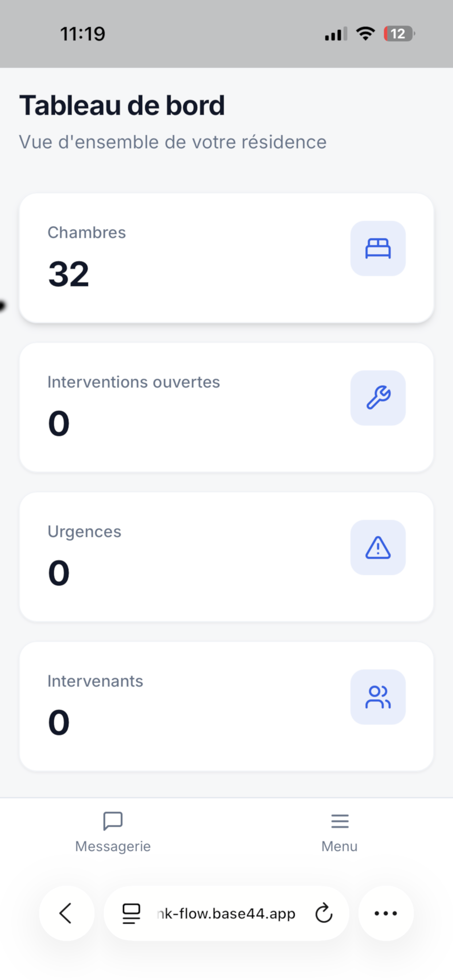The image size is (453, 980).
Task: Tap the Wi-Fi status icon
Action: pos(365,34)
